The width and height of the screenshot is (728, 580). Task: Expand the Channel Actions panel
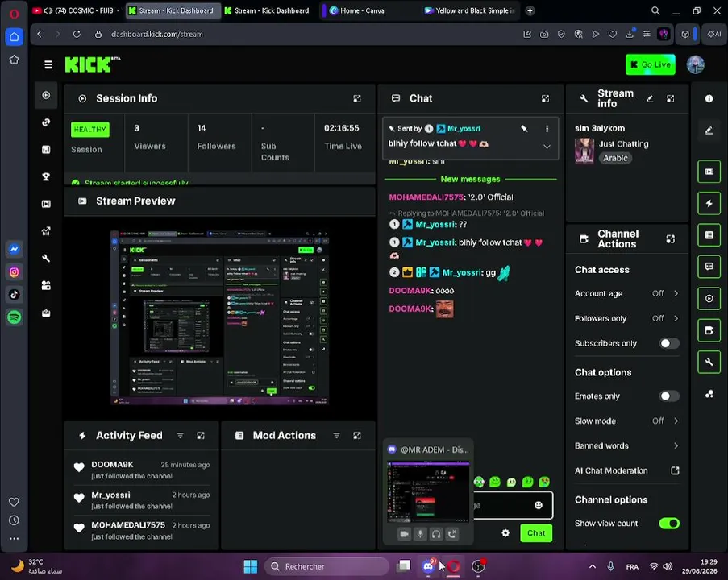(x=671, y=239)
